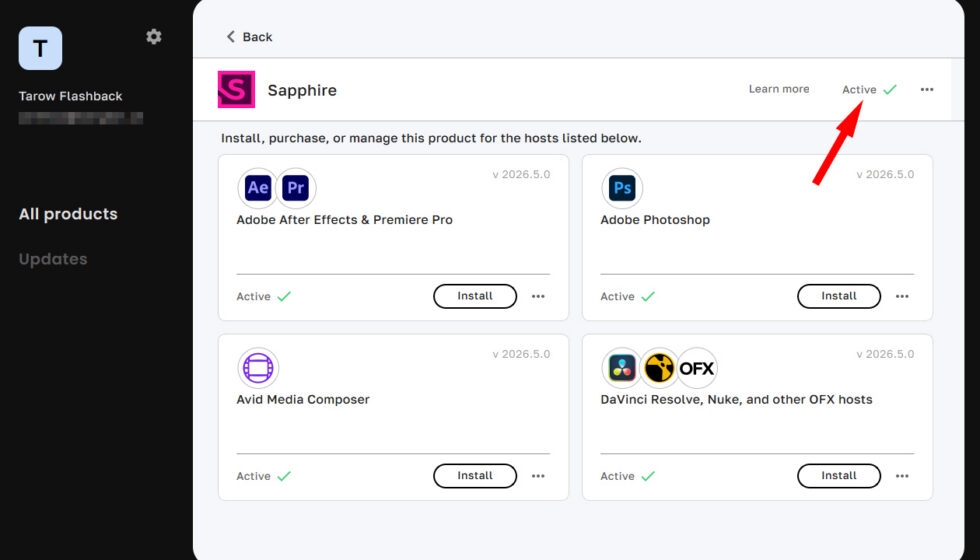Click Active status on DaVinci Resolve card
Screen dimensions: 980x560
628,476
